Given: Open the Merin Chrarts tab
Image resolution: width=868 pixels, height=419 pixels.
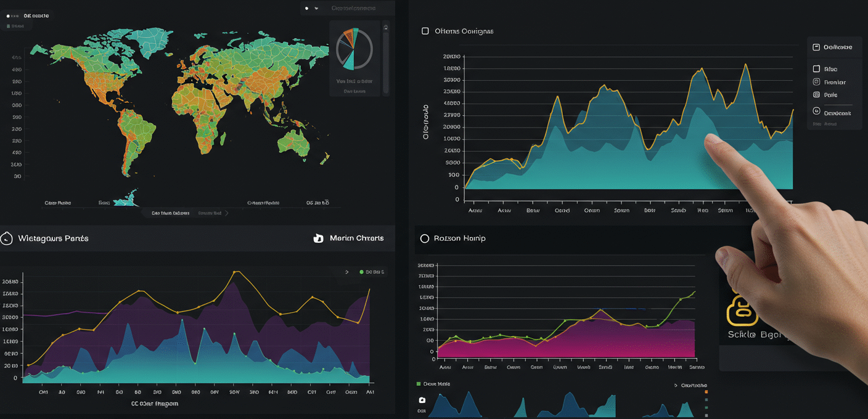Looking at the screenshot, I should [x=356, y=238].
